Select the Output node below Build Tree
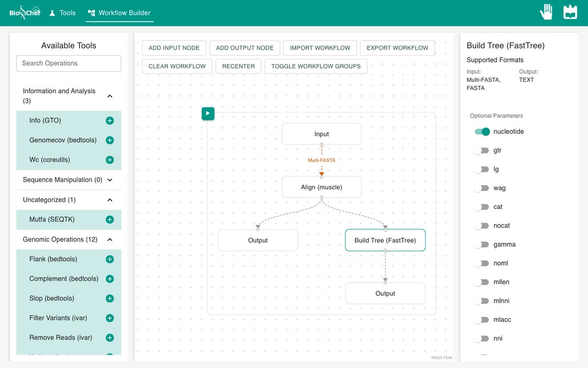 tap(385, 293)
